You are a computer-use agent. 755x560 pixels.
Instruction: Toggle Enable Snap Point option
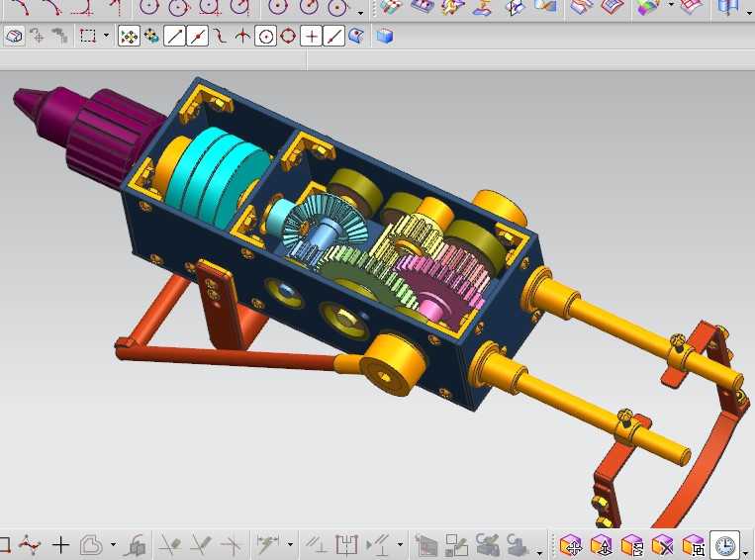129,37
